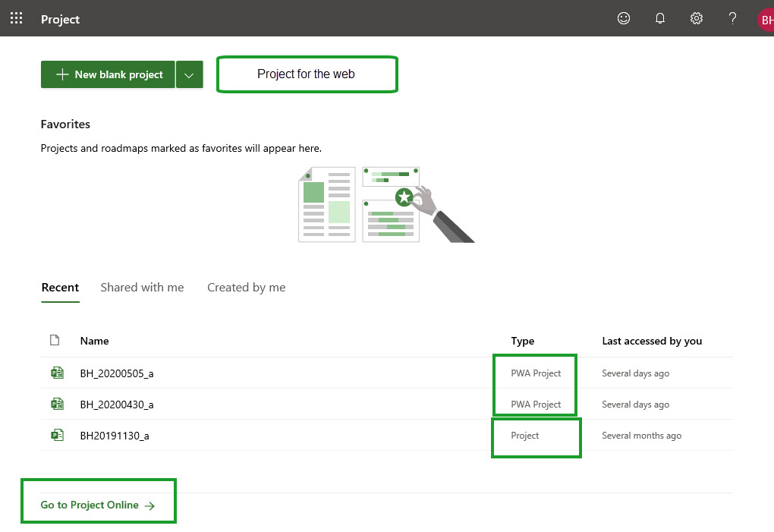Switch to the Recent tab
Image resolution: width=774 pixels, height=532 pixels.
pyautogui.click(x=60, y=288)
